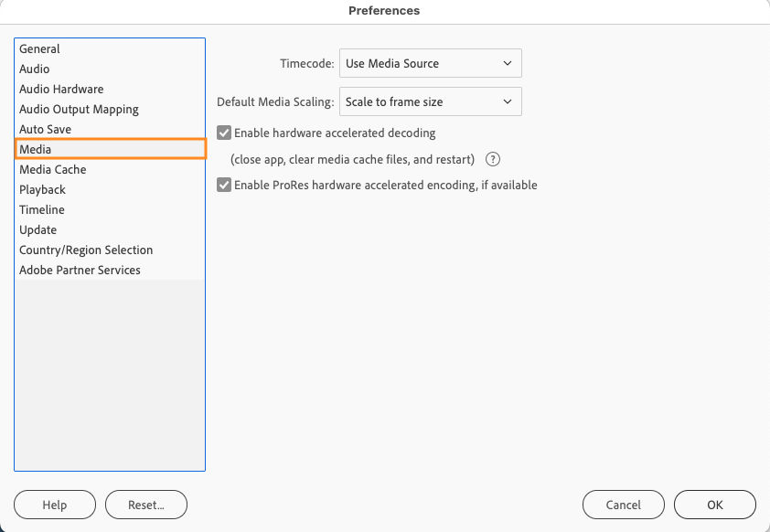Open Update preferences

(37, 229)
